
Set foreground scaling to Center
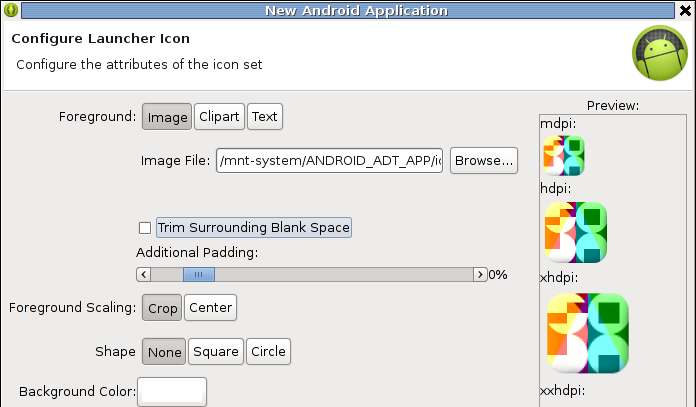tap(210, 308)
